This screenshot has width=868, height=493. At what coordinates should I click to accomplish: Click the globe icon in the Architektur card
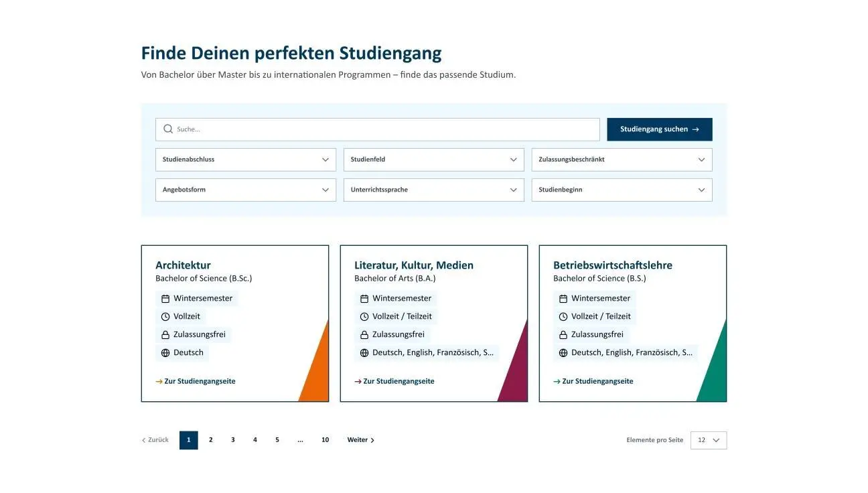point(165,353)
